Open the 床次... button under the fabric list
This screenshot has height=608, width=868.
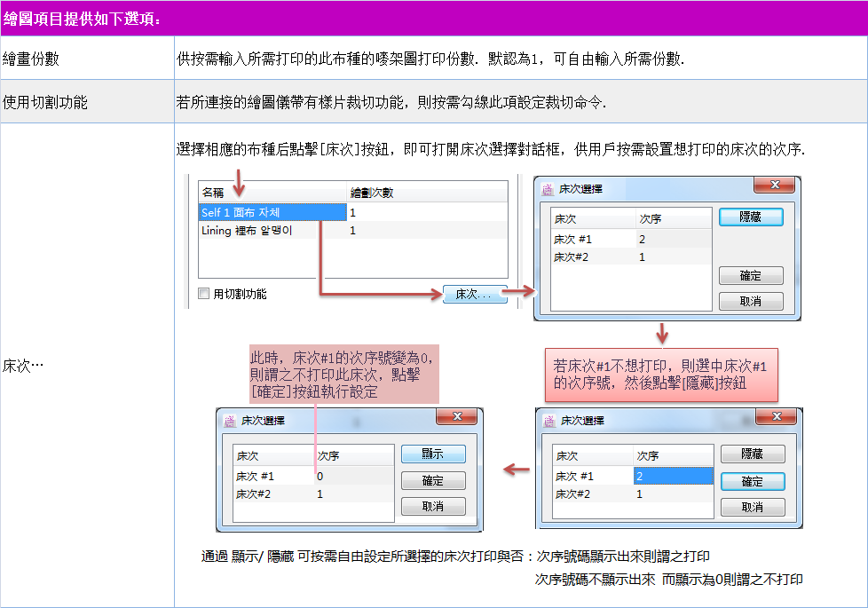click(474, 294)
